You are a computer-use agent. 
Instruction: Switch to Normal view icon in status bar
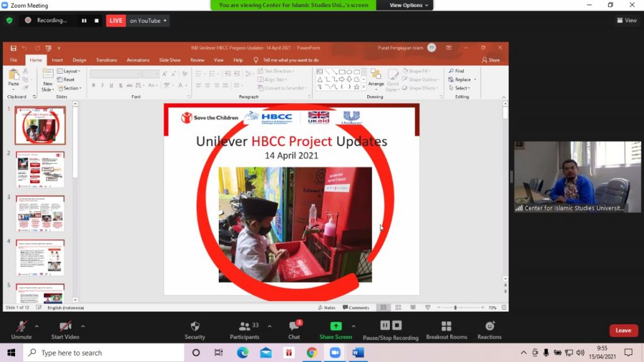[383, 308]
